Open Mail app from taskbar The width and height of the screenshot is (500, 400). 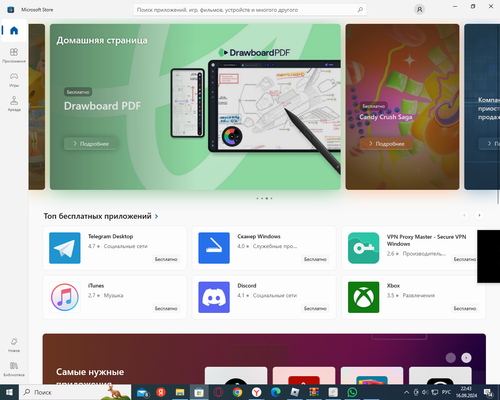tap(142, 393)
